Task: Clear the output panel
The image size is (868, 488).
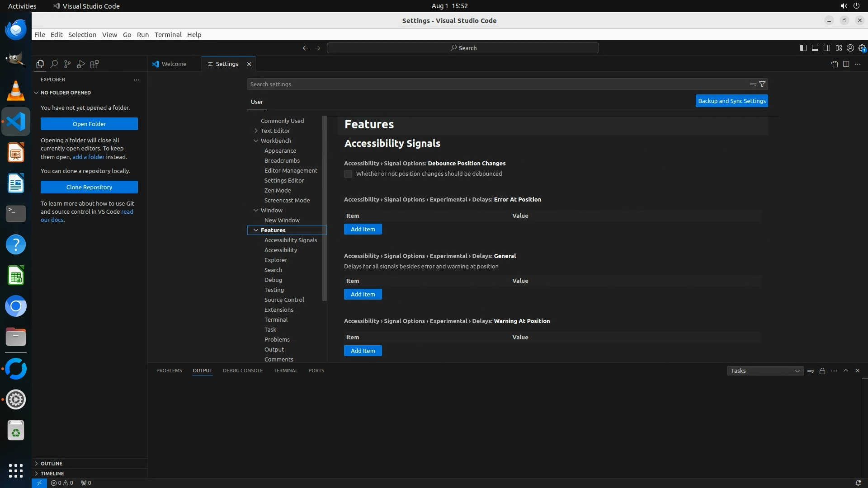Action: pyautogui.click(x=811, y=371)
